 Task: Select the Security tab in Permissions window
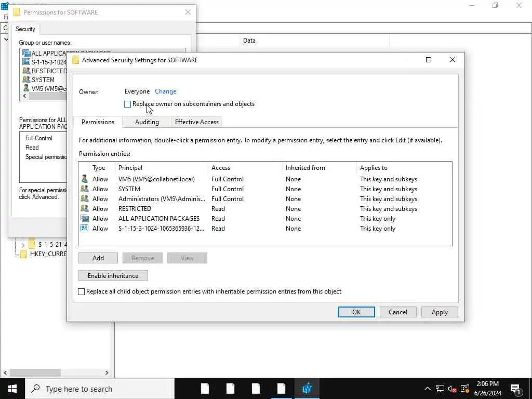(x=25, y=29)
